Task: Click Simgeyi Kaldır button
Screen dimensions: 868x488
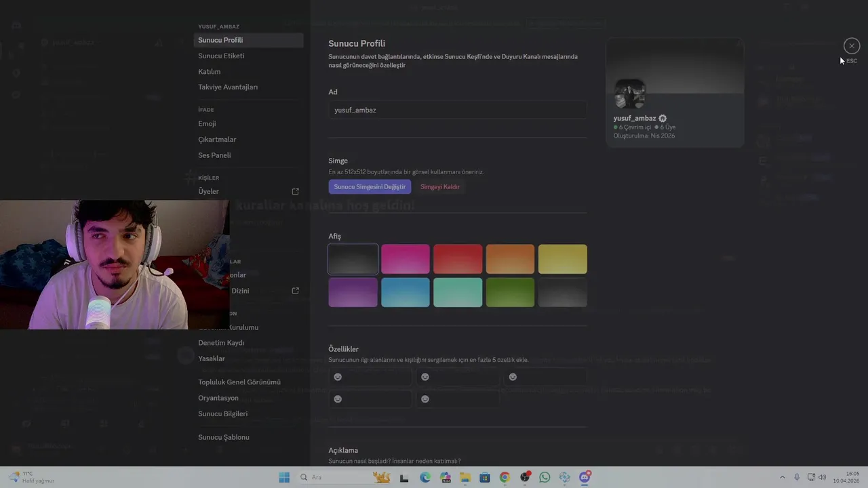Action: pyautogui.click(x=440, y=186)
